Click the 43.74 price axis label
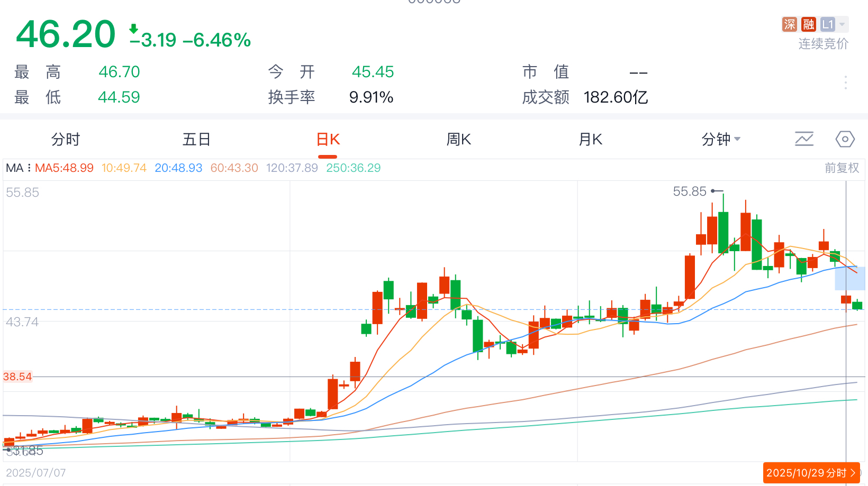The width and height of the screenshot is (868, 486). [22, 322]
